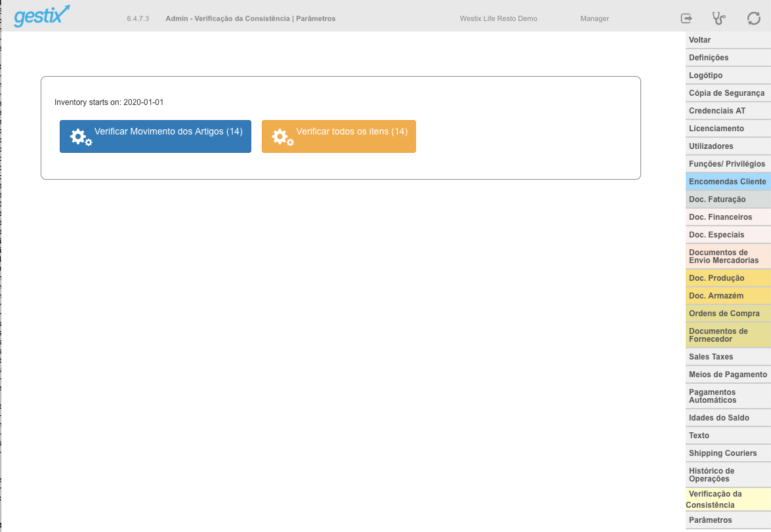This screenshot has height=532, width=771.
Task: Click the logout exit icon
Action: (x=686, y=18)
